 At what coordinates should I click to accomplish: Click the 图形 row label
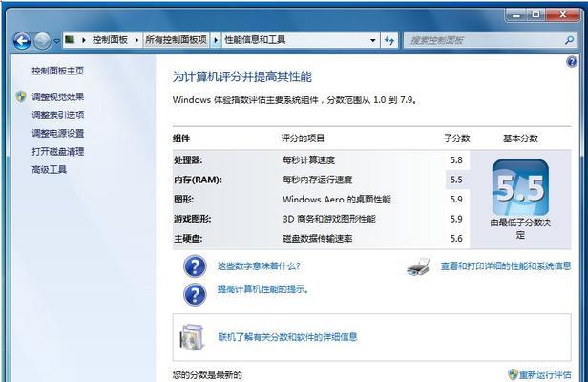tap(183, 200)
